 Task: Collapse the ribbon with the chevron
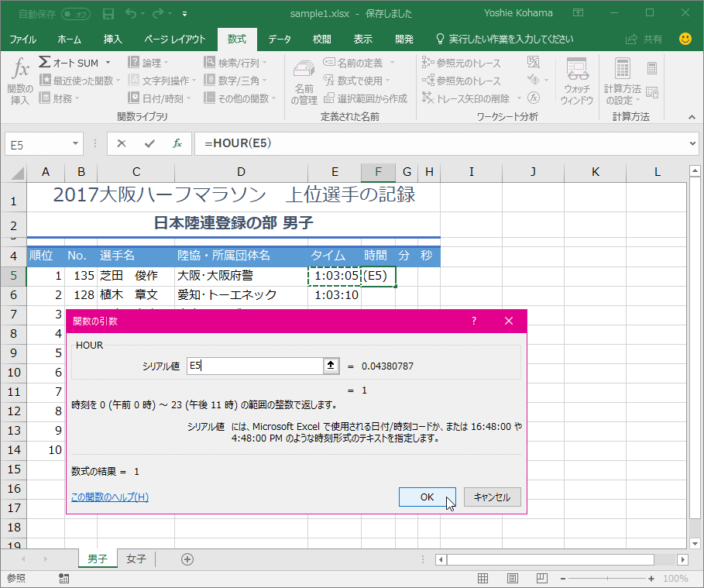click(x=692, y=117)
